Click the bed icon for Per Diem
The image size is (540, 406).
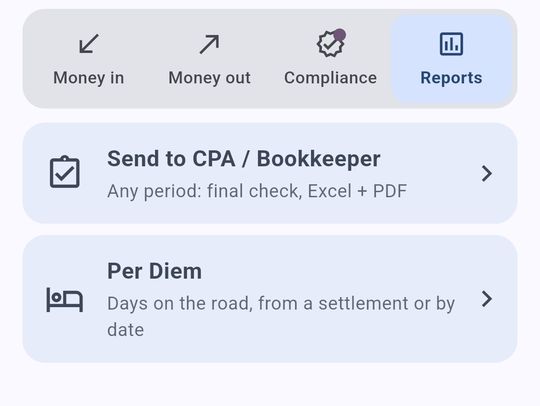click(65, 300)
